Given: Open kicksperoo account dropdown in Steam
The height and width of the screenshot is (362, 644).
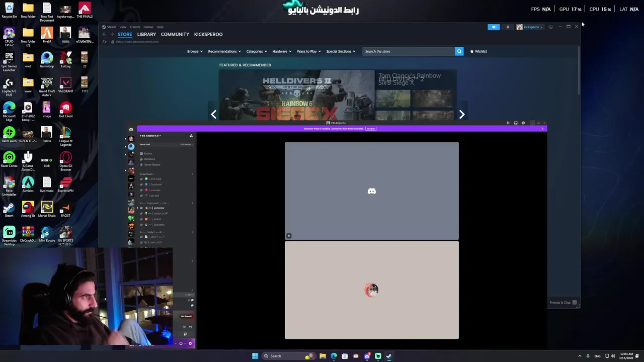Looking at the screenshot, I should tap(530, 27).
